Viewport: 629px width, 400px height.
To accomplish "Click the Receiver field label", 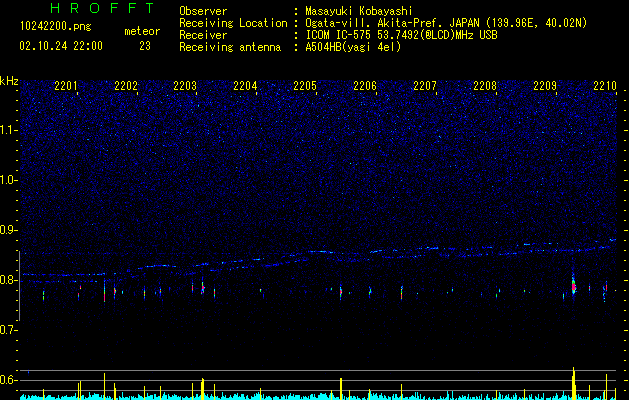I will [203, 35].
